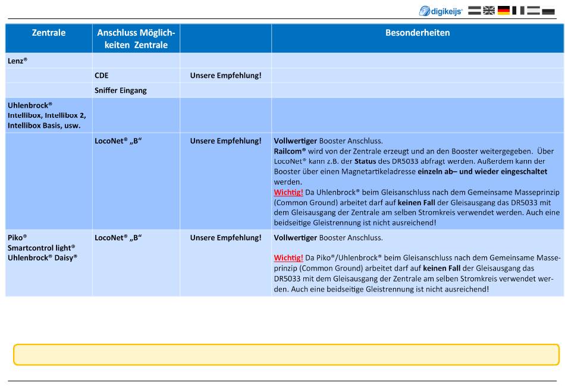Click 'Unsere Empfehlung!' in the CDE row
The width and height of the screenshot is (565, 392).
[x=225, y=76]
